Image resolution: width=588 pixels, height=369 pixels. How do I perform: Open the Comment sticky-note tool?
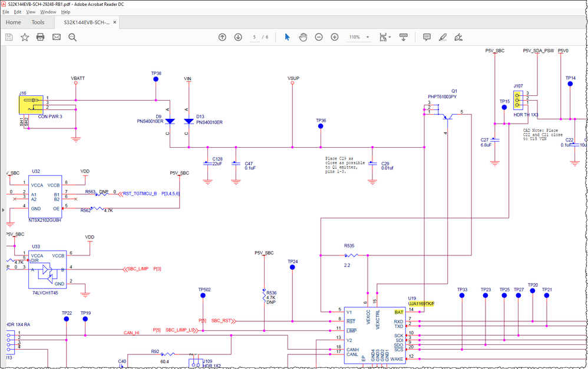(425, 37)
